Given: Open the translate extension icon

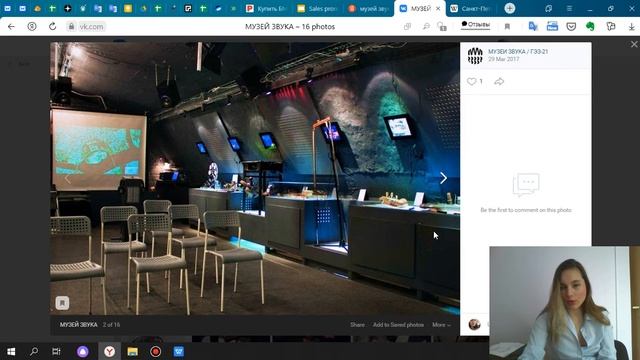Looking at the screenshot, I should coord(533,27).
